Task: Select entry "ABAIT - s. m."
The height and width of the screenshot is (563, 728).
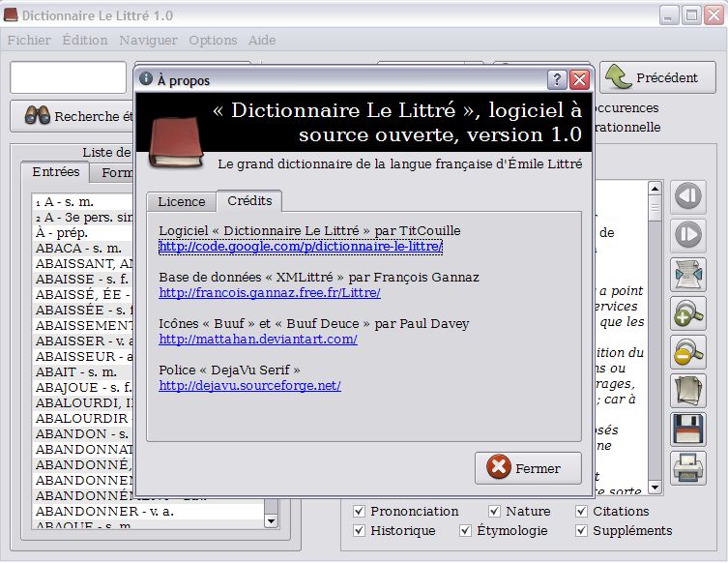Action: [x=83, y=372]
